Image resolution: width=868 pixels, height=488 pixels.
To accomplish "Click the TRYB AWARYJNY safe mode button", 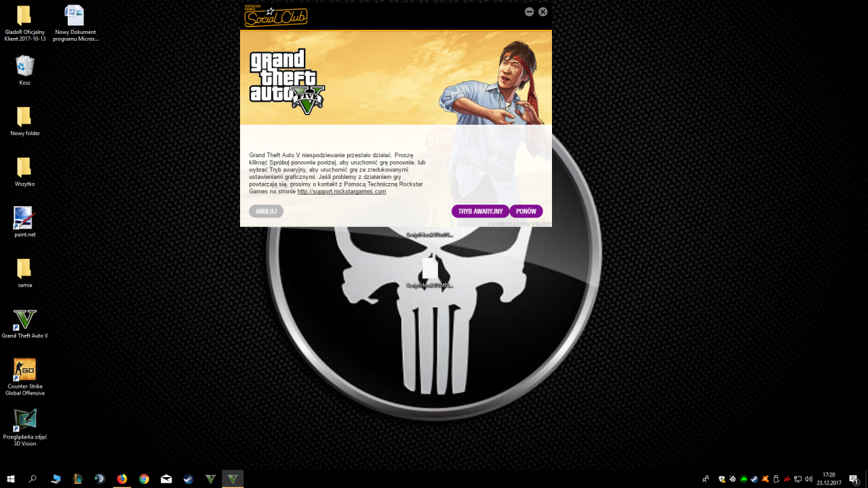I will pos(480,211).
